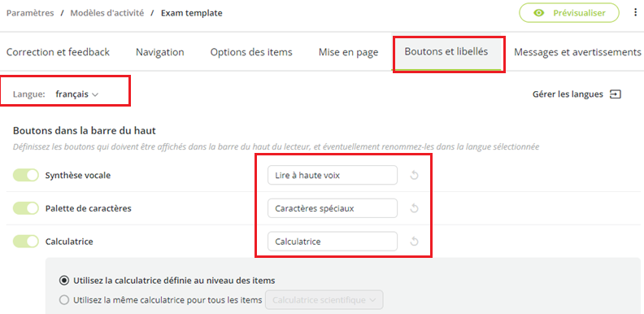
Task: Open Modèles d'activité breadcrumb link
Action: [107, 13]
